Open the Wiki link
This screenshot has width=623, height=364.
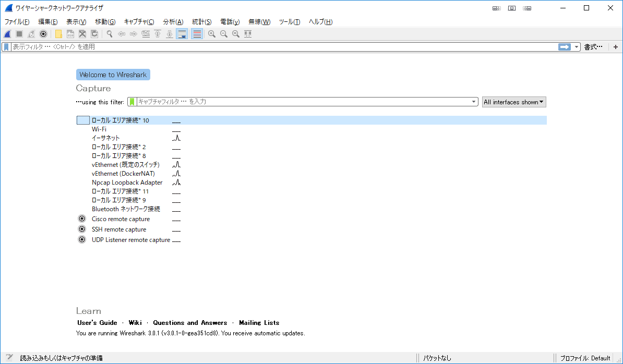point(135,323)
